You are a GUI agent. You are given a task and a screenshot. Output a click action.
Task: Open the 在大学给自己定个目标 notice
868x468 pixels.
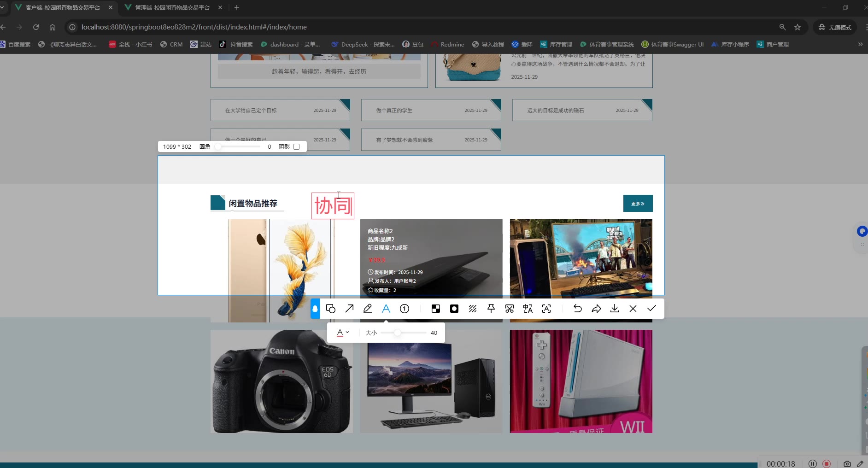point(280,110)
